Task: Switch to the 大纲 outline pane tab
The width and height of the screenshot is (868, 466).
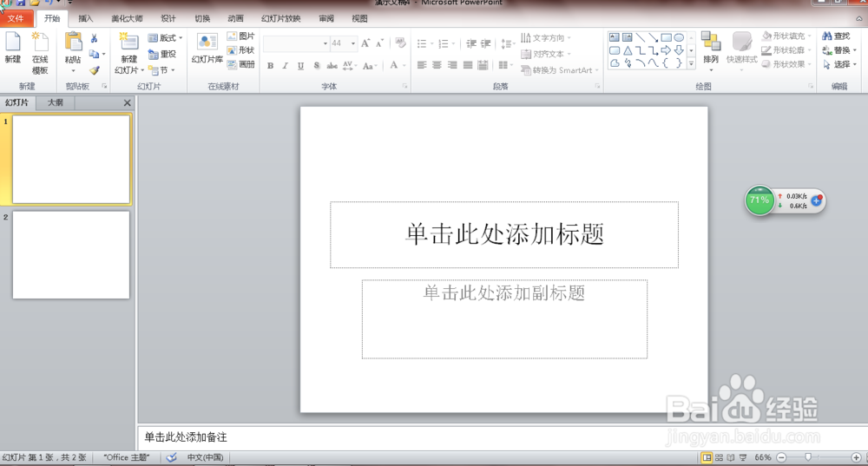Action: [55, 103]
